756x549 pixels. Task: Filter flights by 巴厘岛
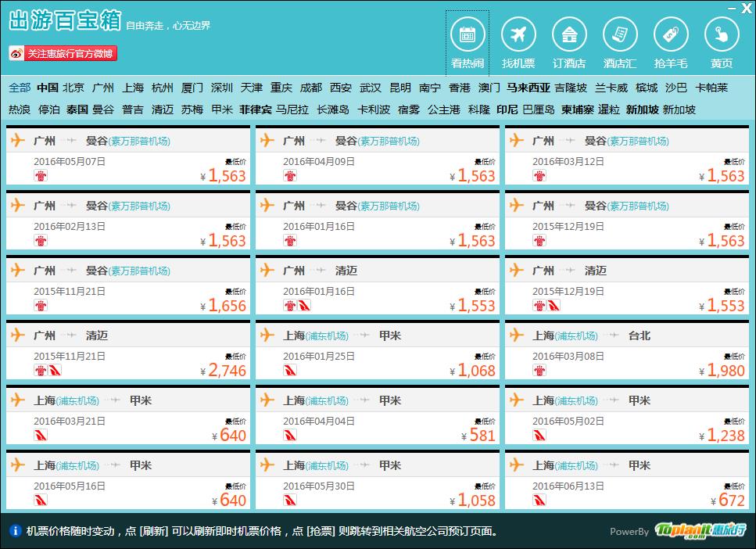[539, 109]
